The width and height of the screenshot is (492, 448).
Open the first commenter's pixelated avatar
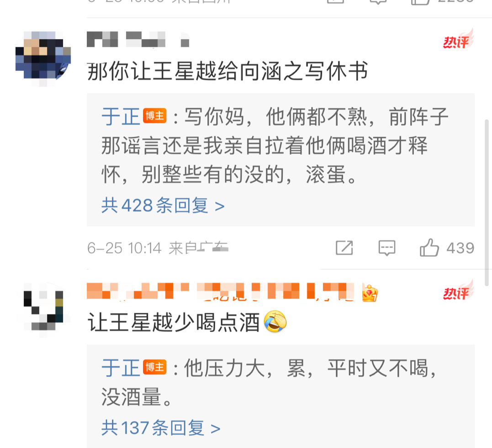pyautogui.click(x=43, y=58)
